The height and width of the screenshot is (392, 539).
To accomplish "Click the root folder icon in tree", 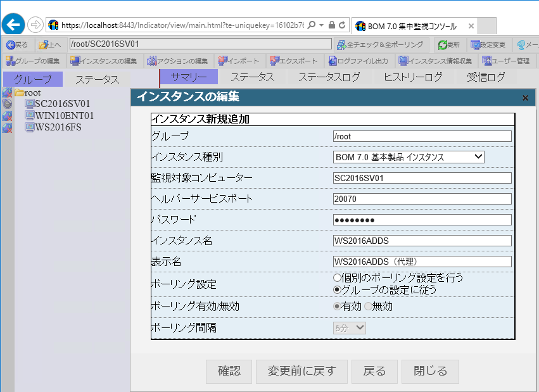I will pyautogui.click(x=19, y=92).
